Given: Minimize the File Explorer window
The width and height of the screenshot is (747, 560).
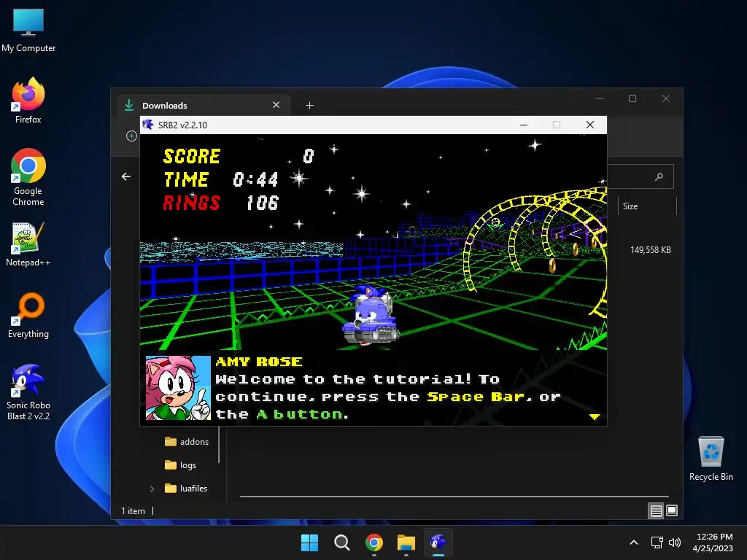Looking at the screenshot, I should (x=600, y=98).
